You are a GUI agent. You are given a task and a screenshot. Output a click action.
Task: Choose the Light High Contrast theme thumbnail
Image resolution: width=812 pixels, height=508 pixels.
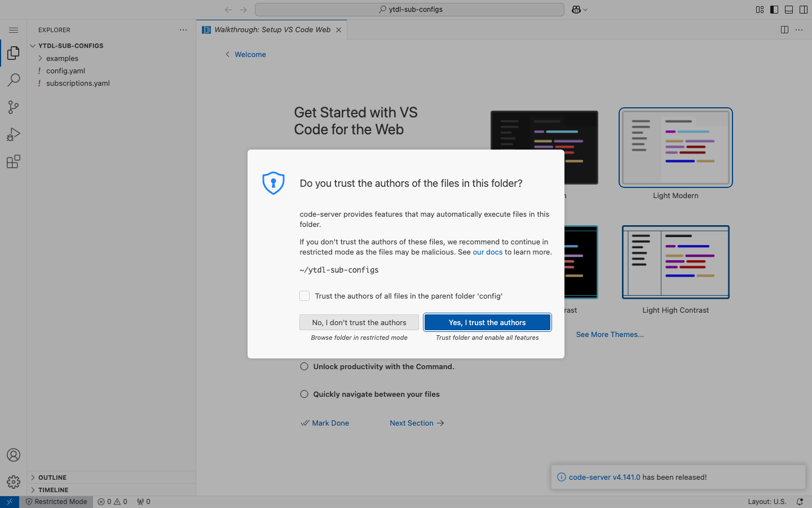(676, 262)
